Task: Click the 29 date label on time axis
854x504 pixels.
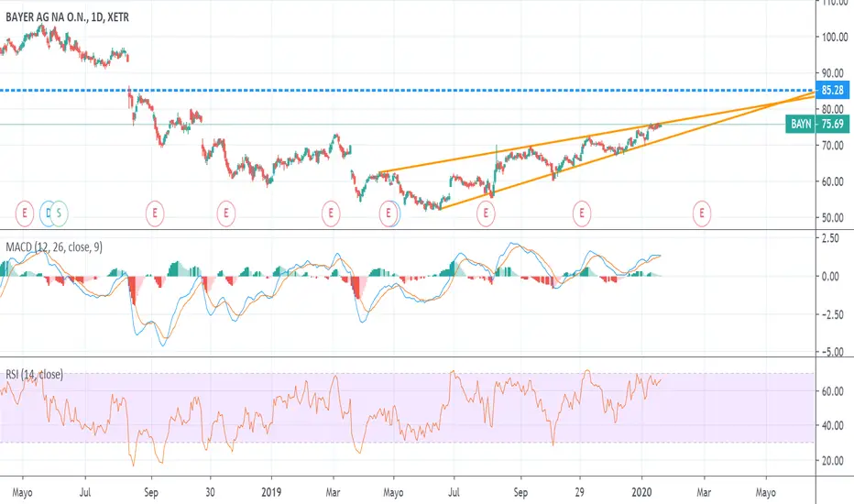Action: pos(580,493)
